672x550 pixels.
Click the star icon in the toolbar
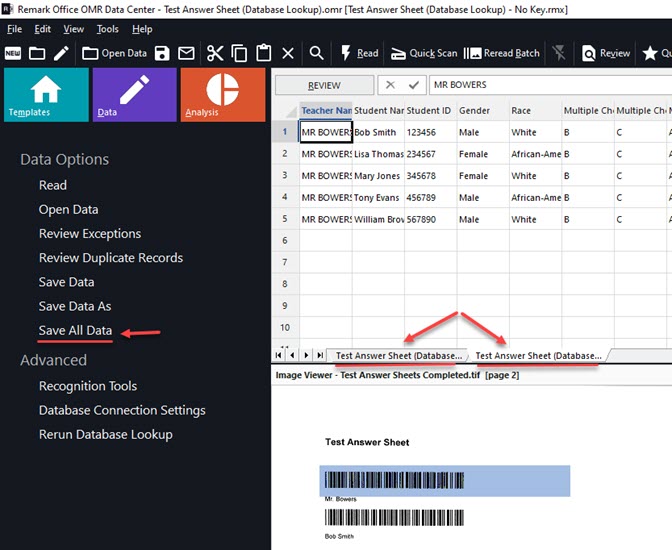click(650, 54)
